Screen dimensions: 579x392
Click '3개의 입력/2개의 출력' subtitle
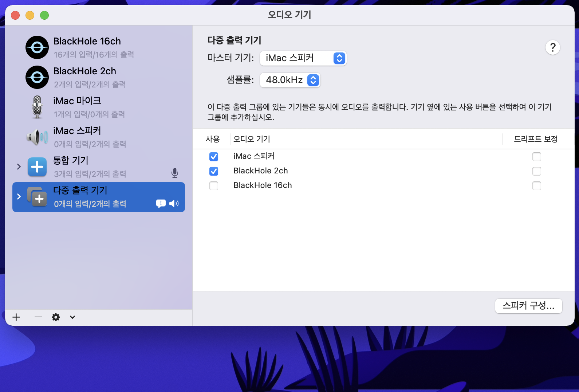(x=90, y=174)
